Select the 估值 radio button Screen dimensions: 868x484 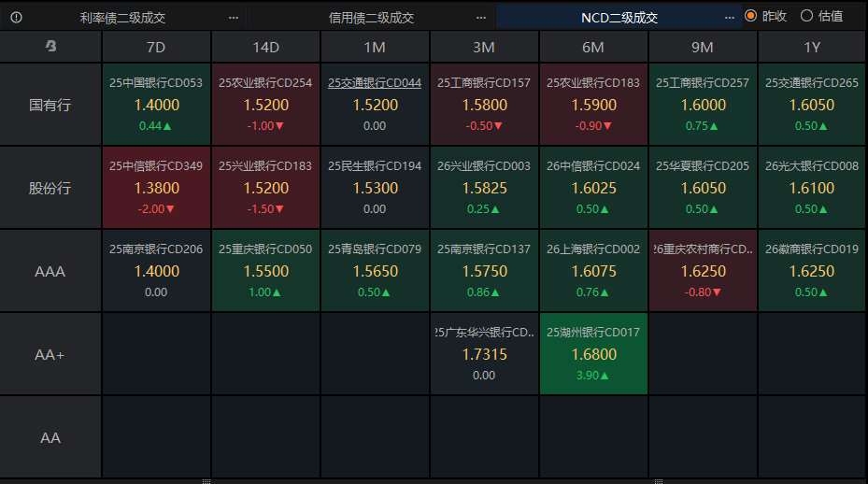point(807,16)
